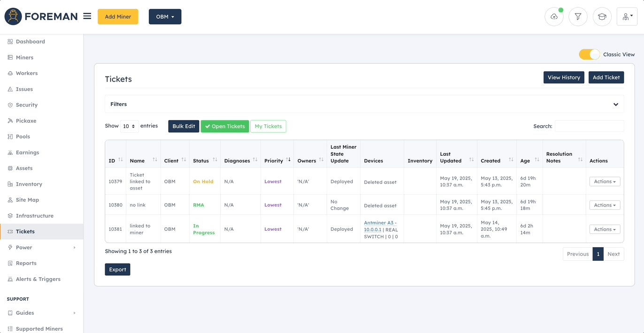Select pagination page 1
The image size is (644, 333).
(x=598, y=254)
